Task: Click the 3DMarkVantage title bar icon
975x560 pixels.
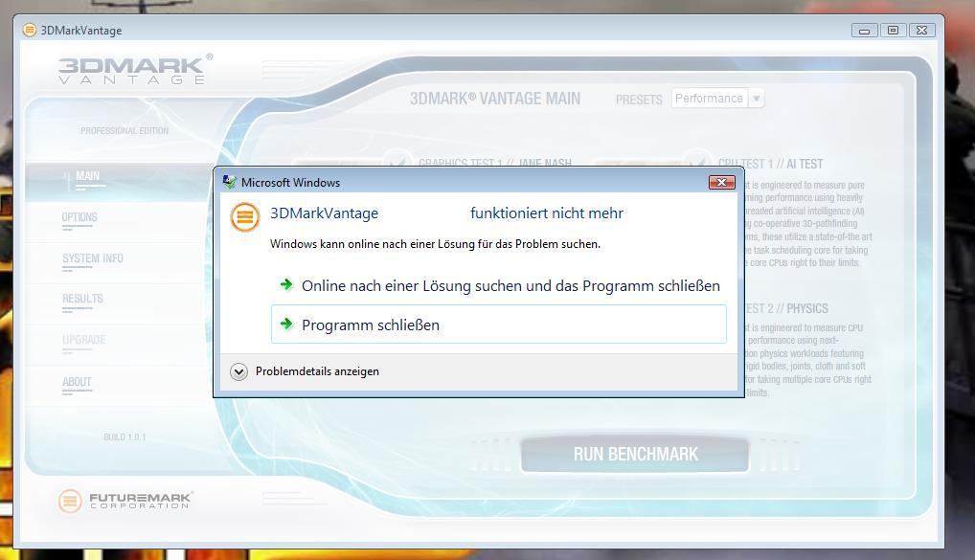Action: click(x=30, y=30)
